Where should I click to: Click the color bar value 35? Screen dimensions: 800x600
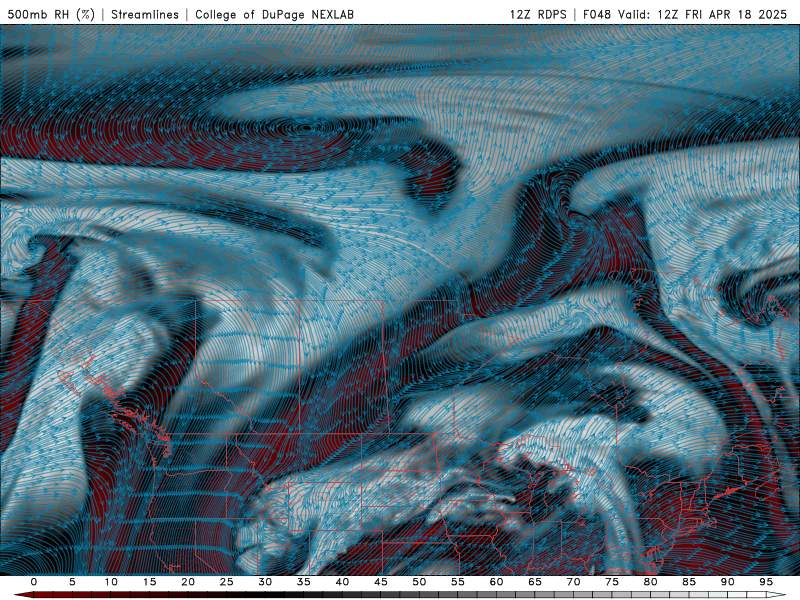(304, 582)
